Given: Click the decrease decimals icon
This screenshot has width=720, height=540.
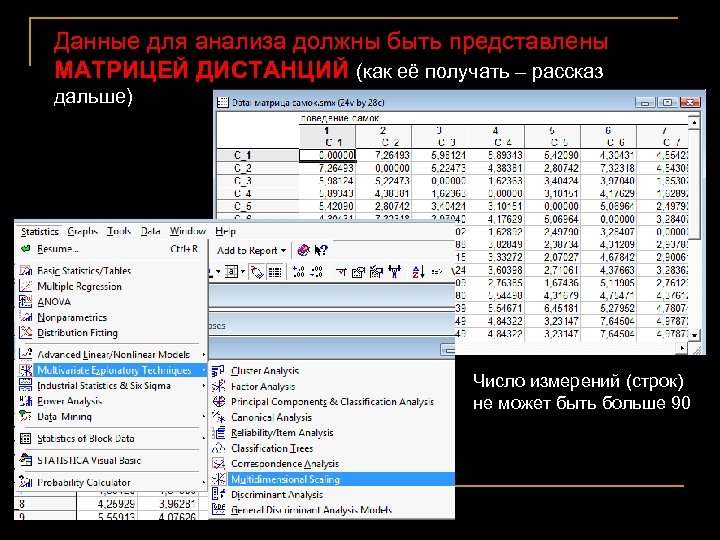Looking at the screenshot, I should [x=316, y=272].
